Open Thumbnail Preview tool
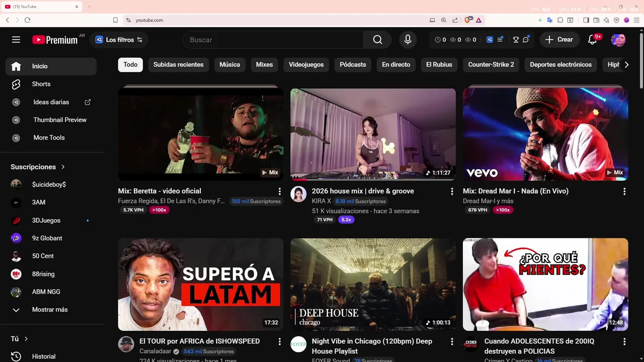 point(51,120)
